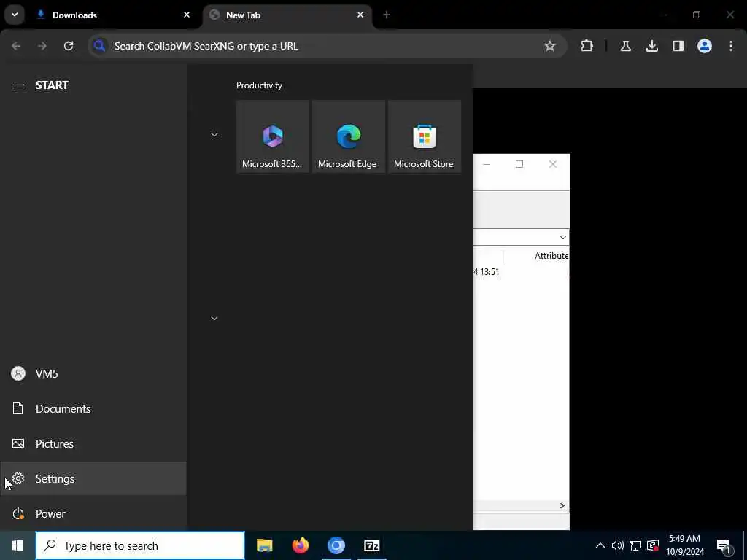747x560 pixels.
Task: Add a new browser tab
Action: 387,15
